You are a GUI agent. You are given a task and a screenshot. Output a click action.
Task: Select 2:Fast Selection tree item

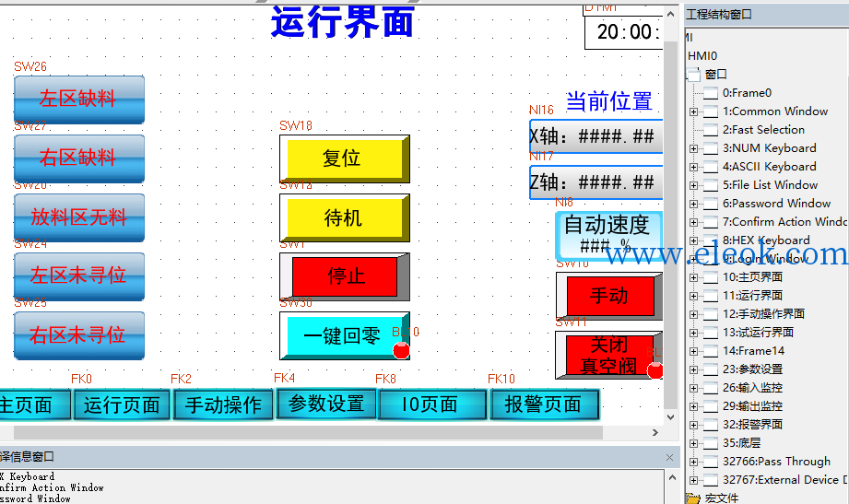coord(763,129)
